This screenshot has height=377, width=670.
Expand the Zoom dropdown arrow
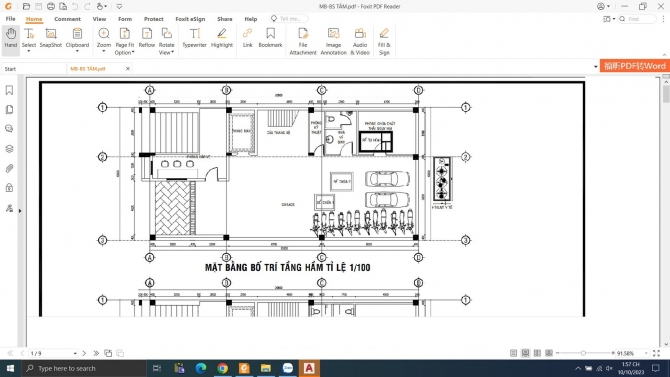click(104, 52)
